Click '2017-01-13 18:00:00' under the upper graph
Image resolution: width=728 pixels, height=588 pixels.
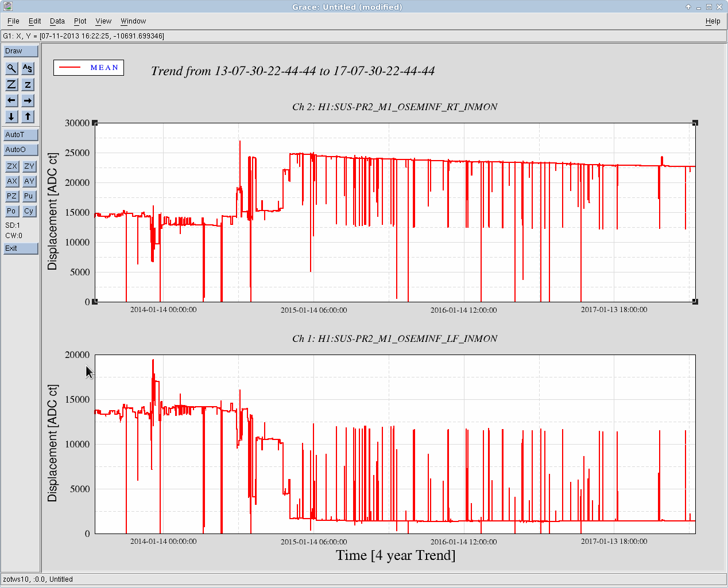click(x=614, y=310)
